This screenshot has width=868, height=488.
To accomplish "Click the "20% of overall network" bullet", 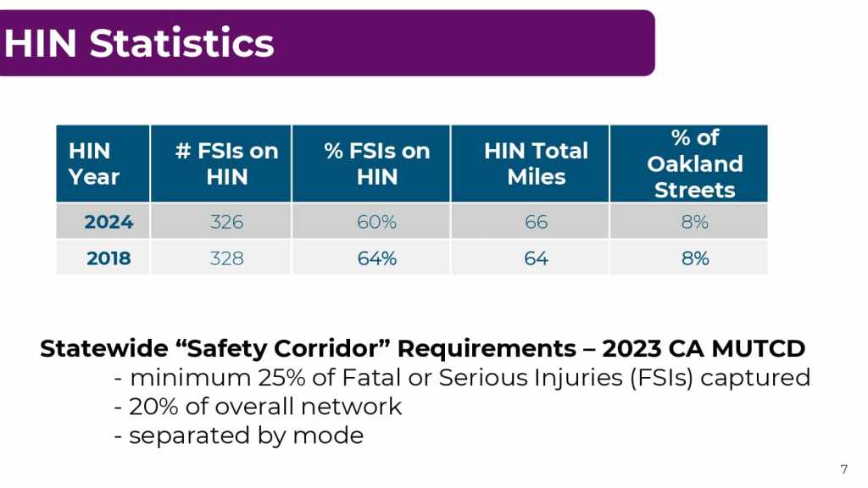I will pyautogui.click(x=258, y=407).
